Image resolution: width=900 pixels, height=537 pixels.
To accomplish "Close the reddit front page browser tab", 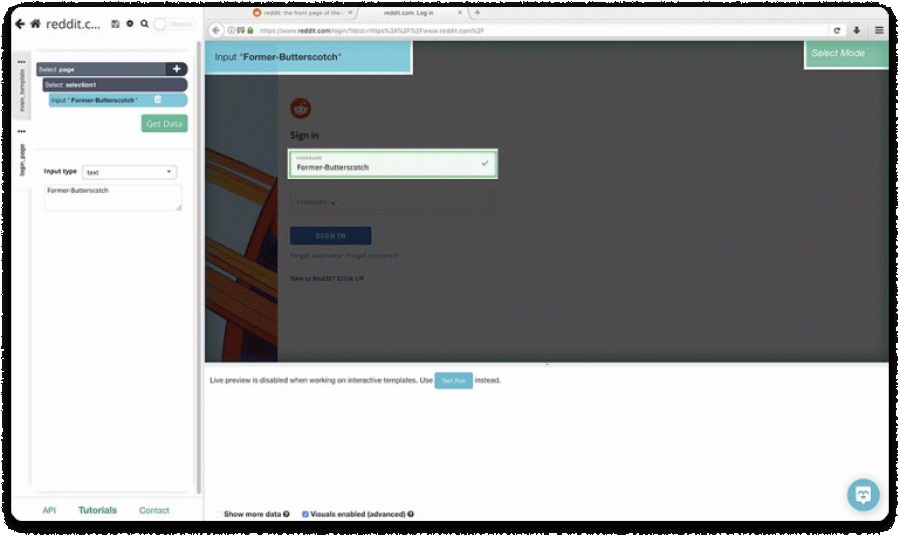I will click(x=350, y=12).
